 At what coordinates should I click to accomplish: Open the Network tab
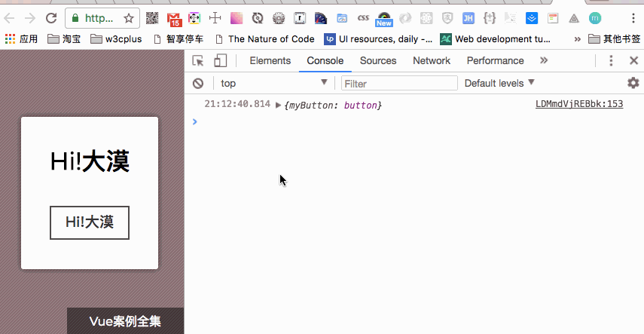click(432, 61)
